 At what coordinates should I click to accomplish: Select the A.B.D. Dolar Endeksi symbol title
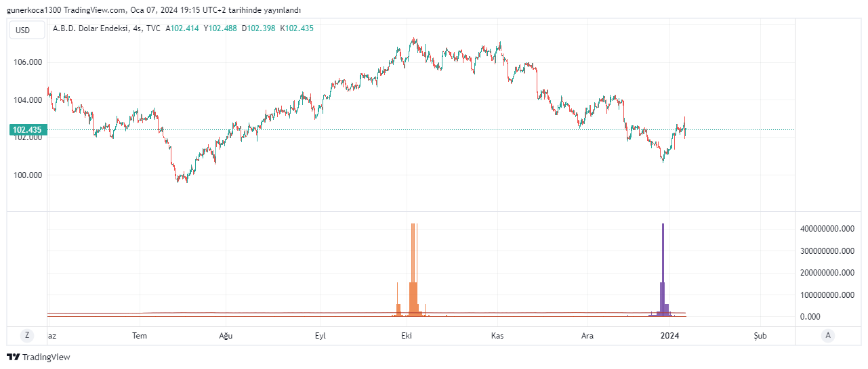(91, 28)
